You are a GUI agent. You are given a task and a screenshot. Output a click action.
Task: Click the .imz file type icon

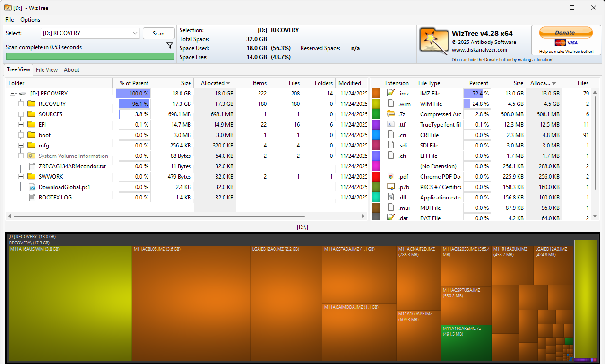point(391,93)
